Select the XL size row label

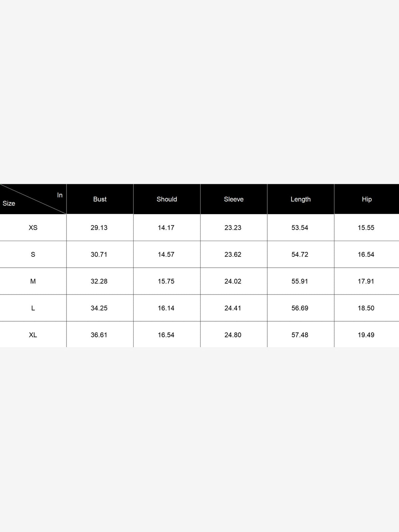pyautogui.click(x=33, y=335)
